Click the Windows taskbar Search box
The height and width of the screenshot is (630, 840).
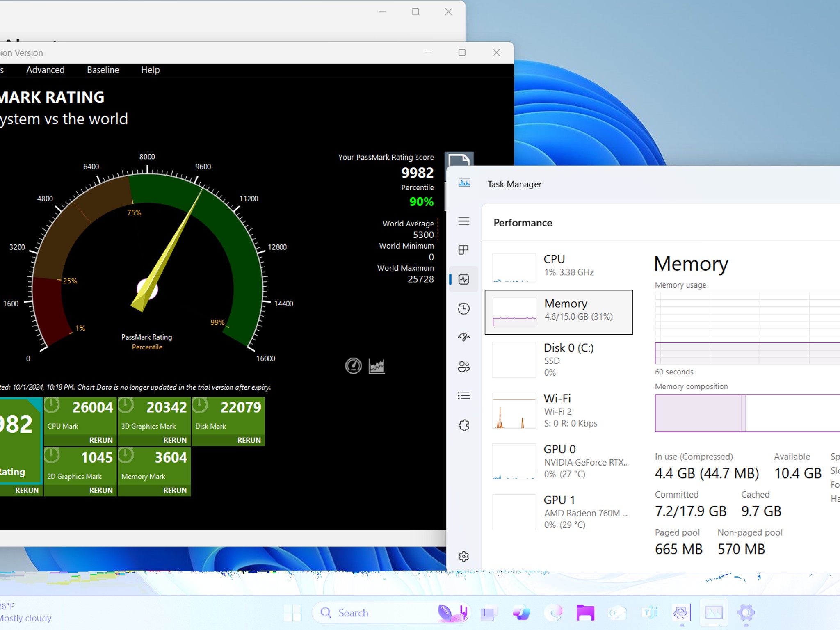coord(392,613)
